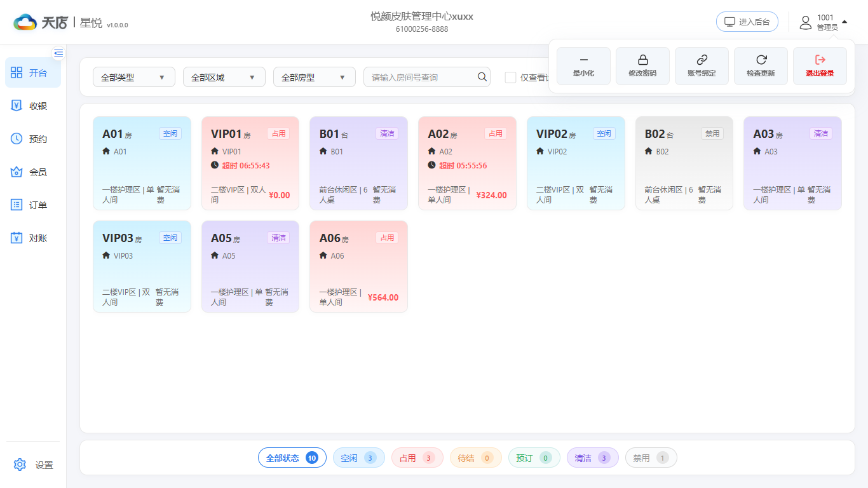Click the search magnifier icon
Viewport: 868px width, 488px height.
483,77
